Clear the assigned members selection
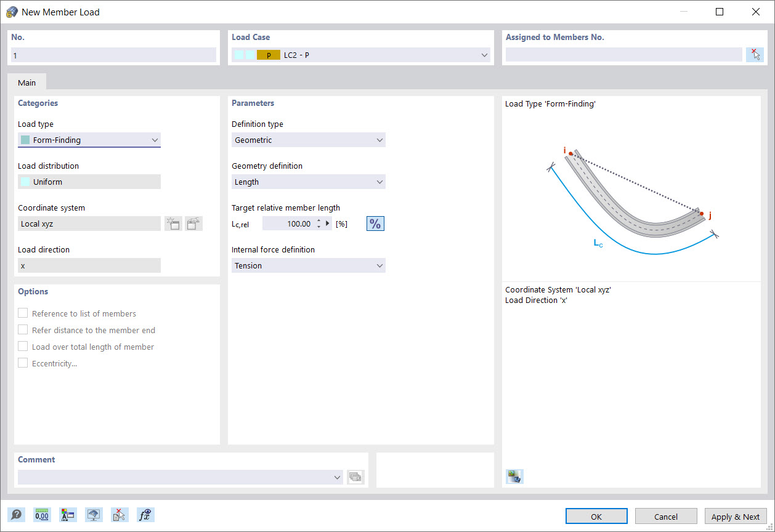Viewport: 775px width, 532px height. 755,54
